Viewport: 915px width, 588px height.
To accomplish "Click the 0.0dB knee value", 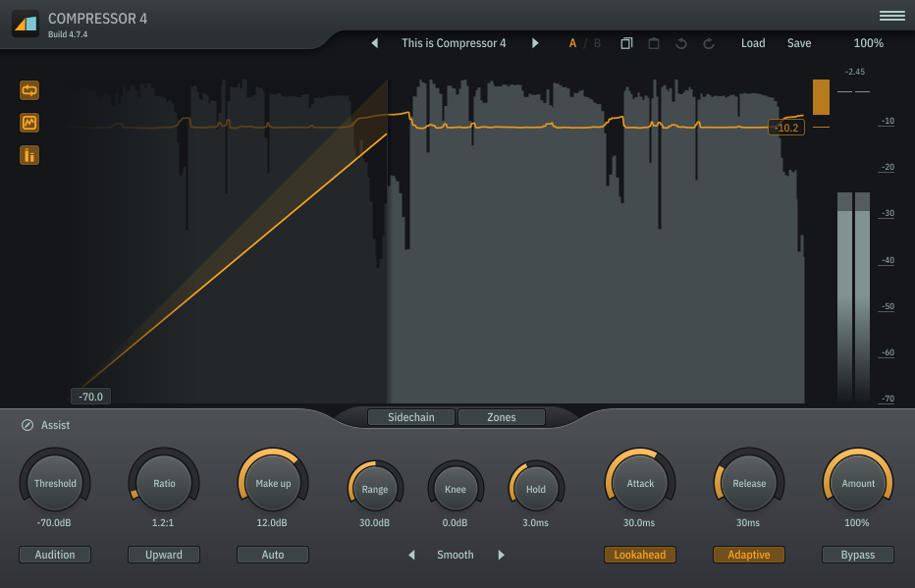I will (x=455, y=522).
